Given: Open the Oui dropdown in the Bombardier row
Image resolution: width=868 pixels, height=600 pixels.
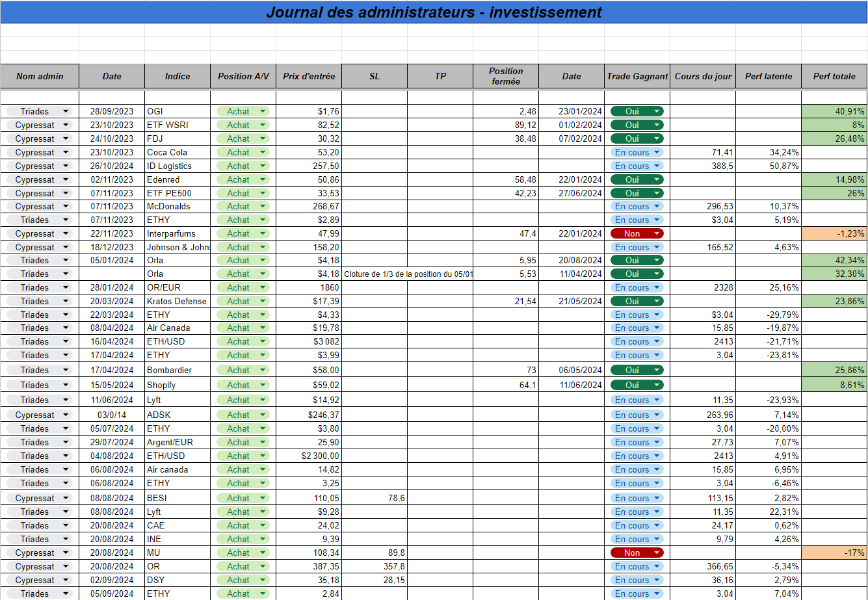Looking at the screenshot, I should click(x=637, y=370).
